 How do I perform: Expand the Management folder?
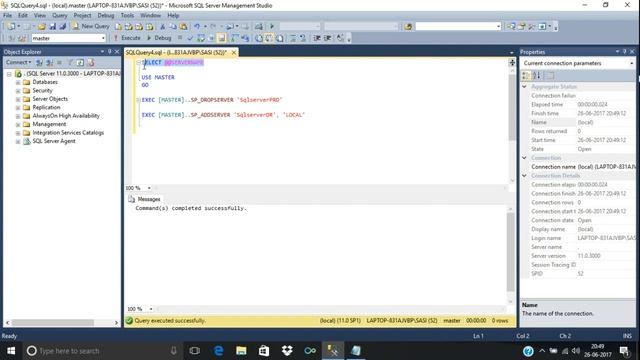(18, 124)
